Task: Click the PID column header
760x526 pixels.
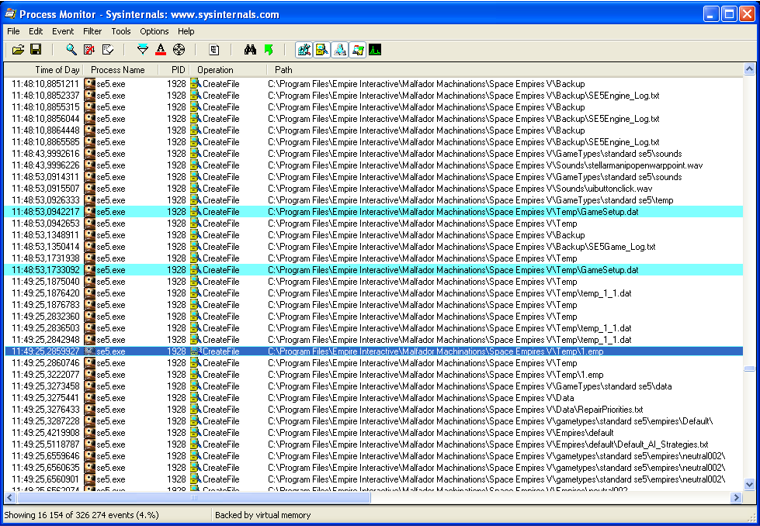Action: [x=174, y=70]
